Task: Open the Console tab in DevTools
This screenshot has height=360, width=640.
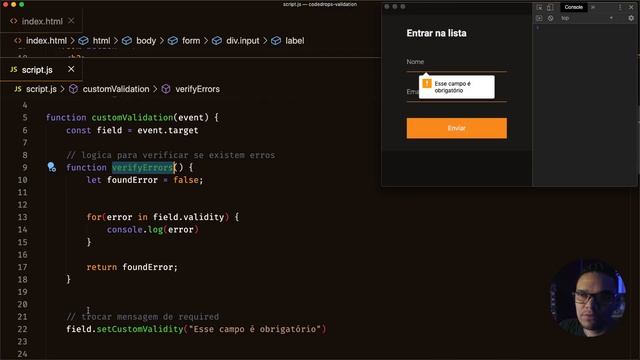Action: point(573,7)
